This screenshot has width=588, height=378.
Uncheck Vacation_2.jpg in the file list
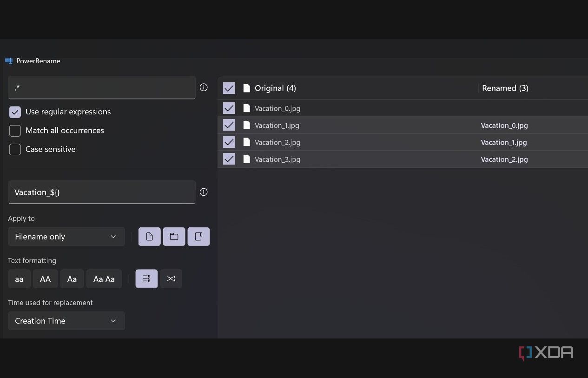coord(228,142)
